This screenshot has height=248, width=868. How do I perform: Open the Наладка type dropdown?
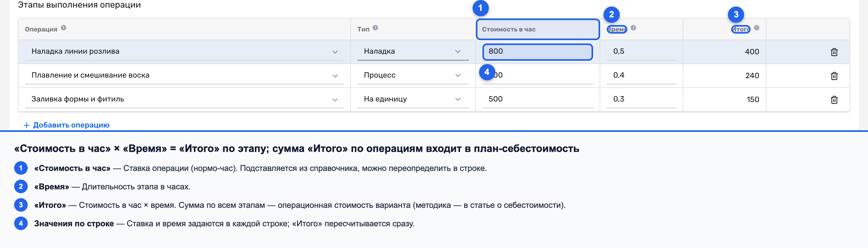point(413,52)
